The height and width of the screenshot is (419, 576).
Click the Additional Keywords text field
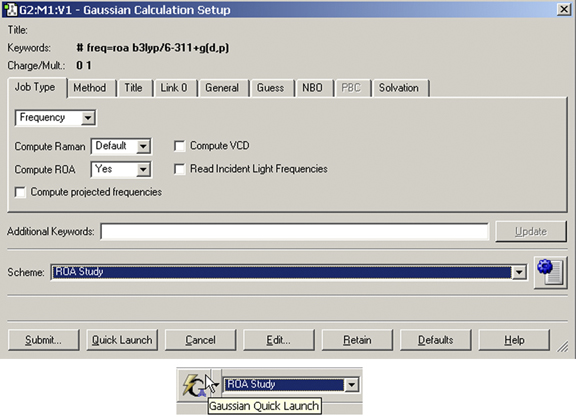pos(295,232)
